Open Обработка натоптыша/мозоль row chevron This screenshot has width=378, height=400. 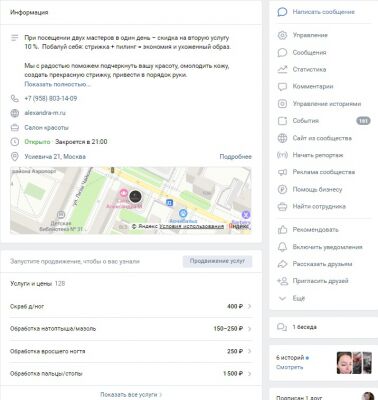(250, 329)
